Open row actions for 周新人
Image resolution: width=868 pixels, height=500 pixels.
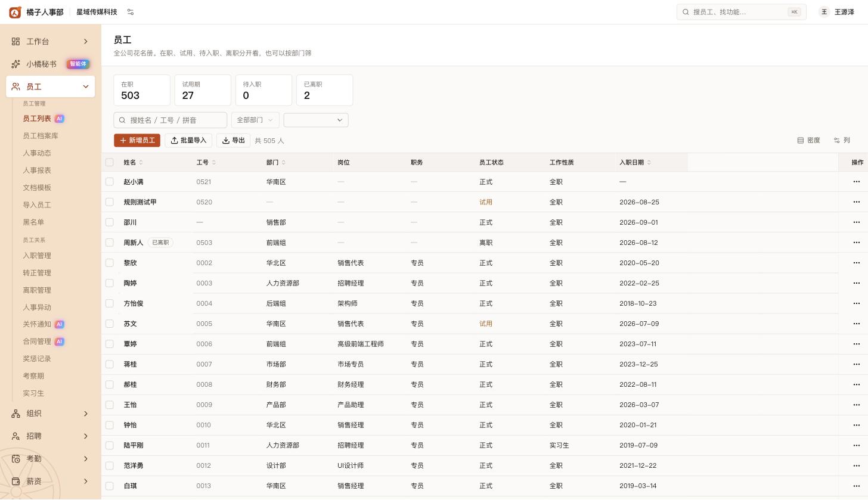857,243
